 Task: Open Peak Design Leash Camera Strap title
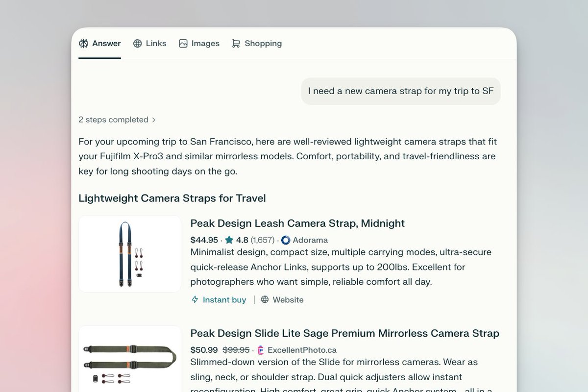click(297, 223)
